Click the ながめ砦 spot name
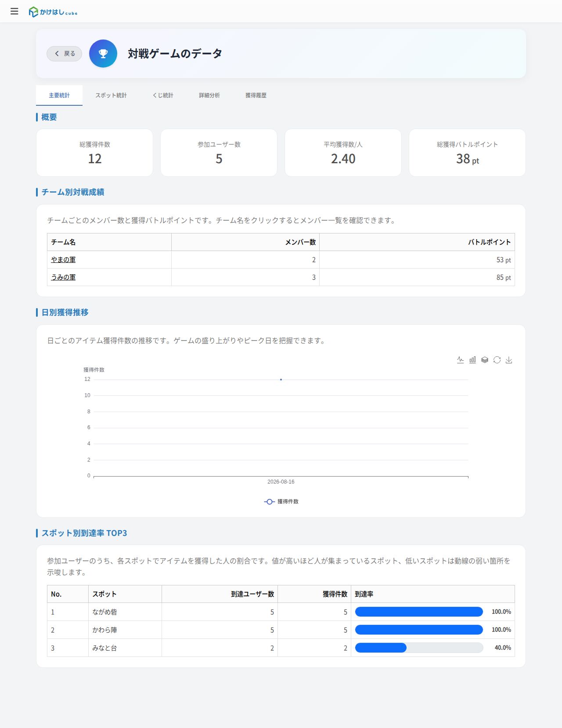 coord(104,612)
